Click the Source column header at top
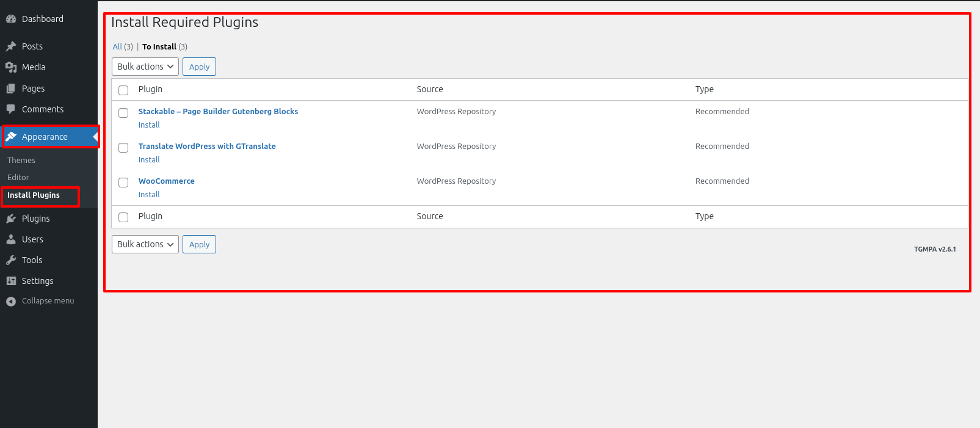980x428 pixels. [430, 89]
